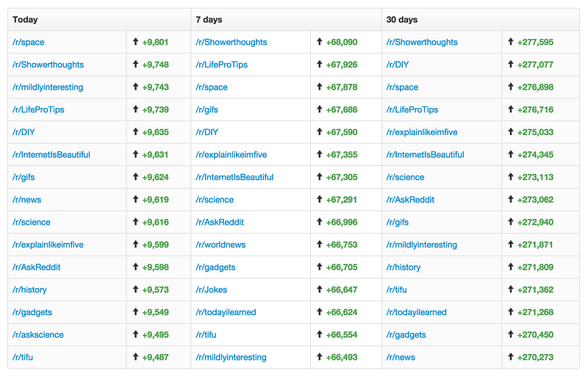Click the up arrow beside +9,801
The width and height of the screenshot is (588, 376).
pyautogui.click(x=136, y=42)
